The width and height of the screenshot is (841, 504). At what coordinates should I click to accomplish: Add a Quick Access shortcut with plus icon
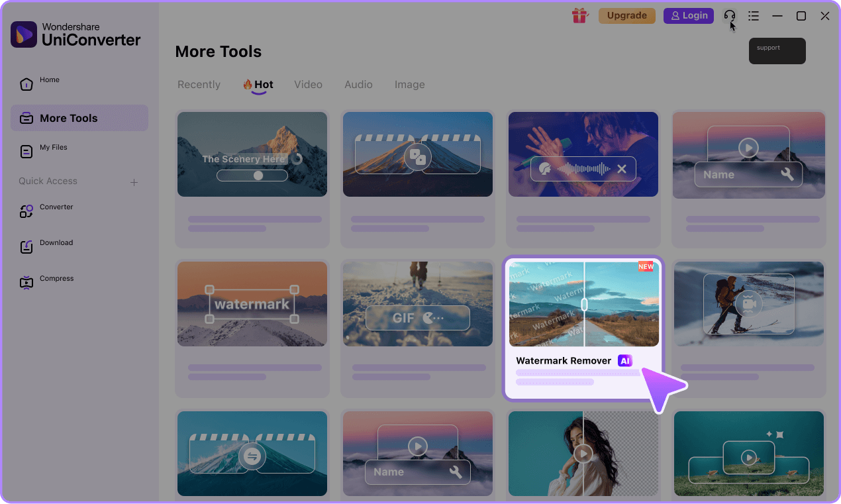(x=134, y=182)
